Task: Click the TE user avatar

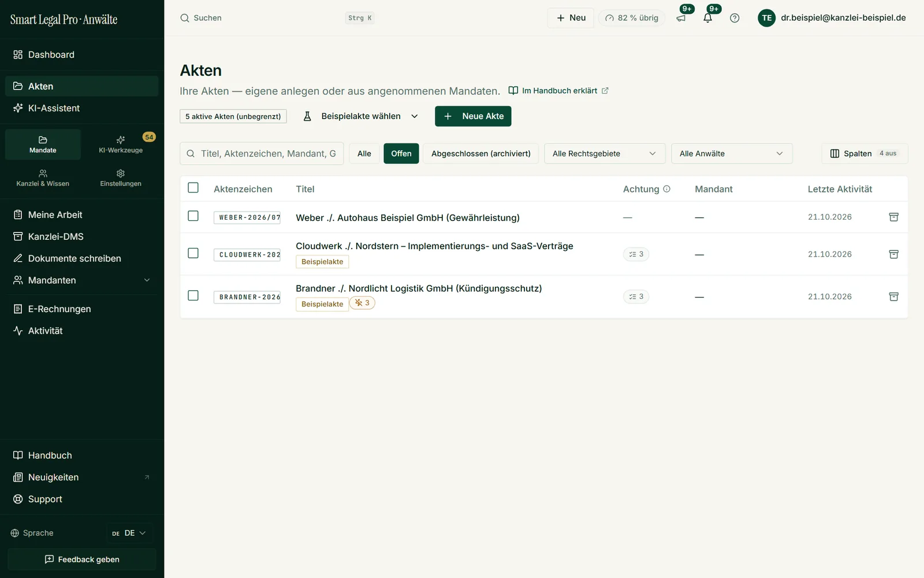Action: tap(766, 18)
